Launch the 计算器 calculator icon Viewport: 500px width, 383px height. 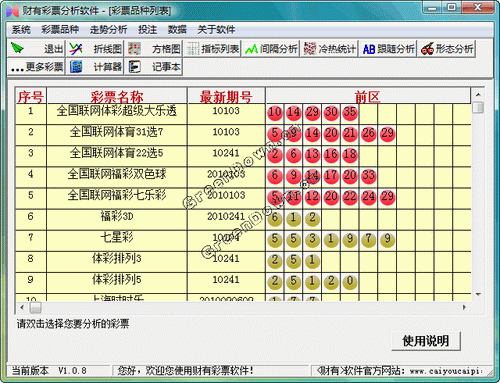tap(76, 67)
